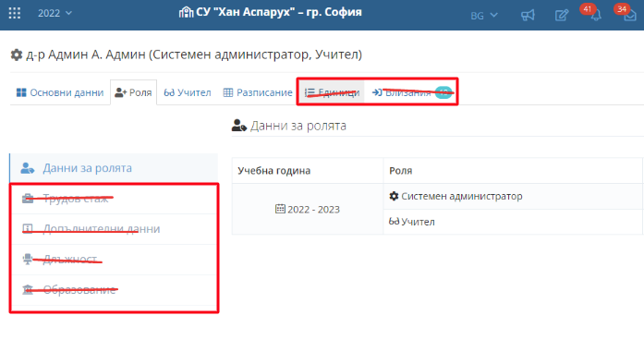Viewport: 644px width, 340px height.
Task: Open notifications bell with 41 badge
Action: point(596,15)
